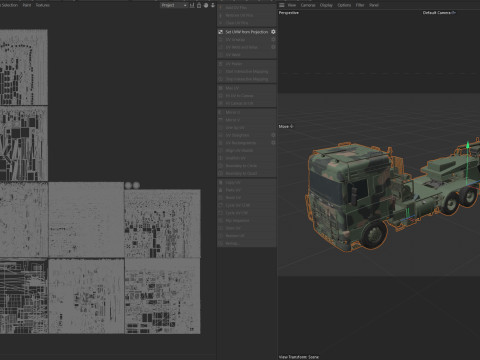The width and height of the screenshot is (480, 360).
Task: Click the lock icon beside Project dropdown
Action: click(199, 5)
